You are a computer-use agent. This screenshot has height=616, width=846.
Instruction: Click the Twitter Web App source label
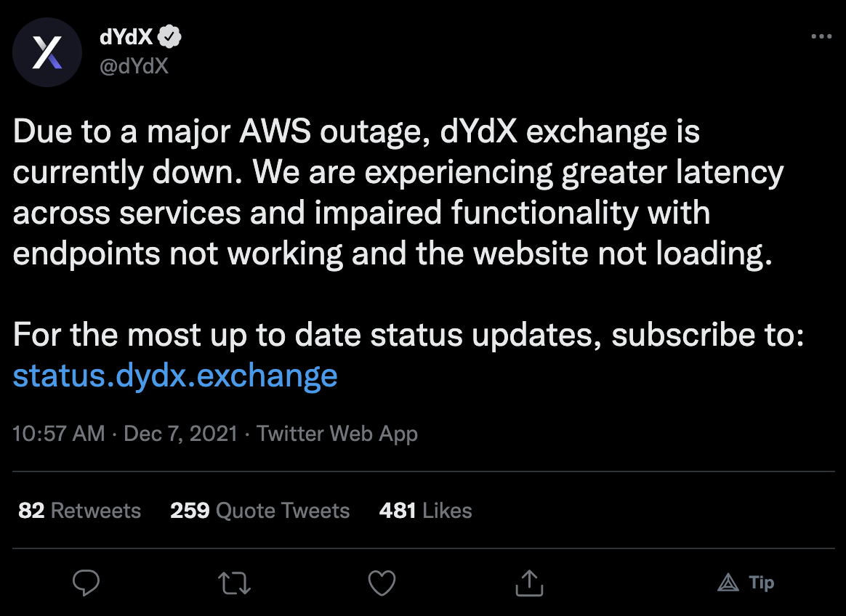pyautogui.click(x=337, y=434)
